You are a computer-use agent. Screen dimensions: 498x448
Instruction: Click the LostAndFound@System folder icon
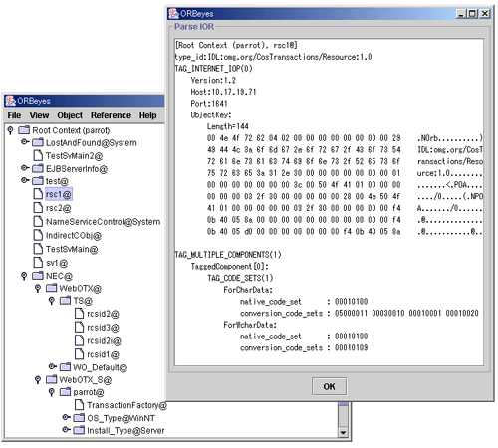click(38, 142)
